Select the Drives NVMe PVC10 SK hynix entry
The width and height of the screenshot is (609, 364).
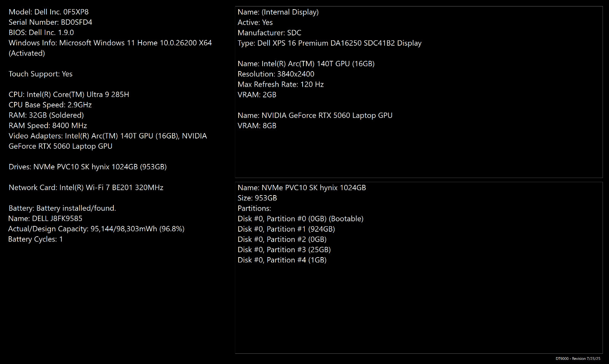tap(88, 167)
